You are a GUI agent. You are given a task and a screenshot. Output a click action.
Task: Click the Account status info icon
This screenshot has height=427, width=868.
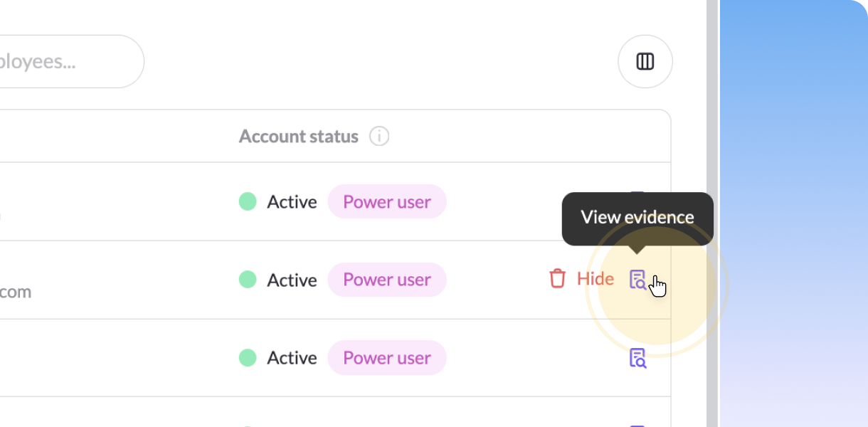click(x=379, y=136)
